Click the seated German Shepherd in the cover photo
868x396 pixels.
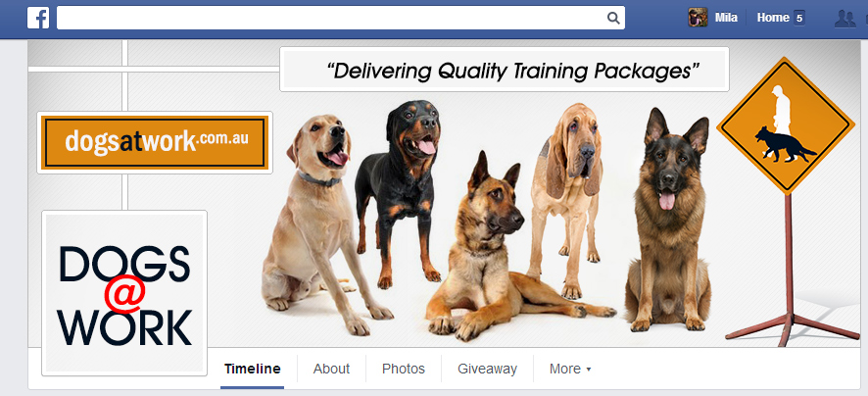[669, 219]
